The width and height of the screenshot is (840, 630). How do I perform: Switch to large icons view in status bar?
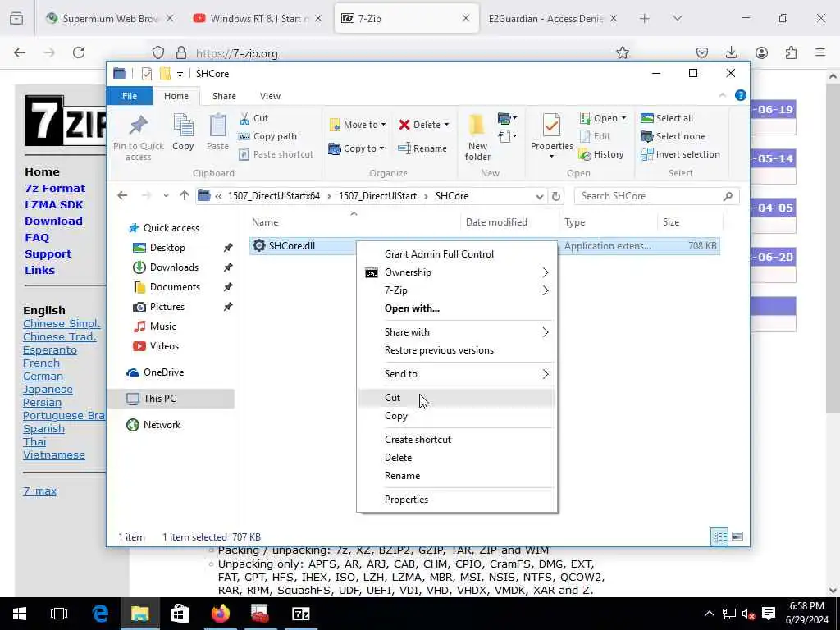coord(737,536)
